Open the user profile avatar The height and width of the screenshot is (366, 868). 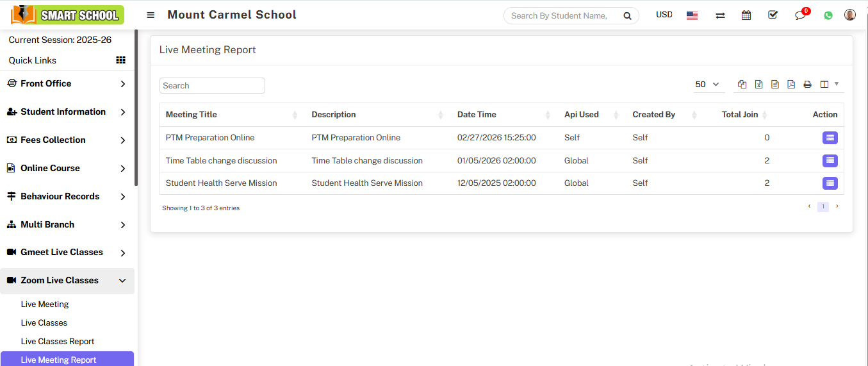point(850,15)
